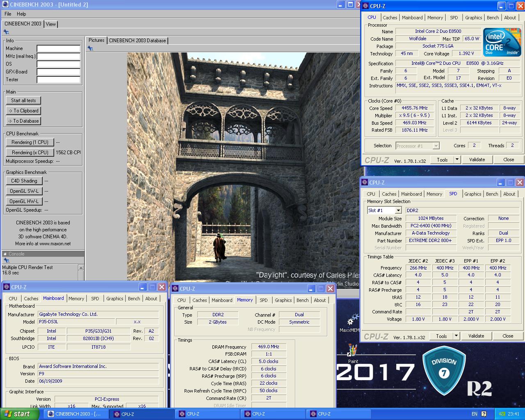The width and height of the screenshot is (525, 420).
Task: Run OpenGL SW-L benchmark
Action: click(x=24, y=191)
